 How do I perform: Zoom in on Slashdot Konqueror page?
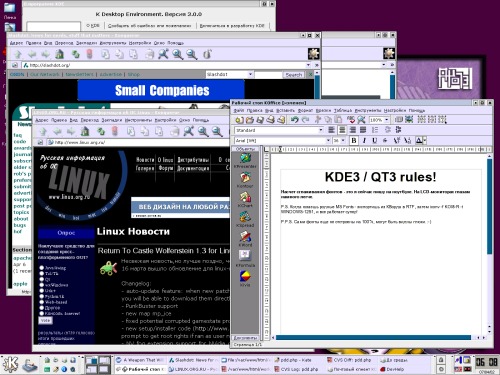178,54
